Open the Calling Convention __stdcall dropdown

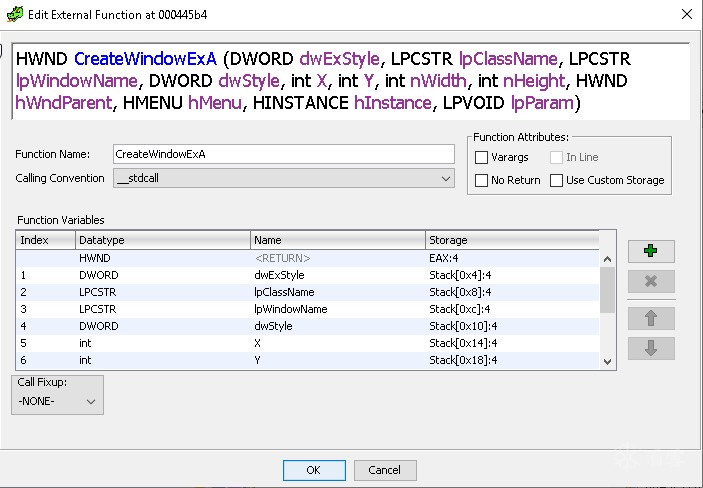(x=284, y=178)
